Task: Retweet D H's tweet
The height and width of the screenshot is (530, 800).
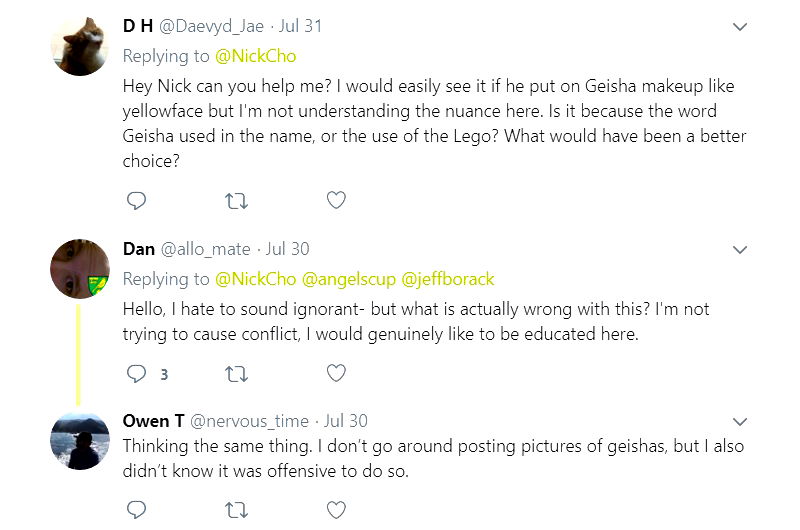Action: 237,201
